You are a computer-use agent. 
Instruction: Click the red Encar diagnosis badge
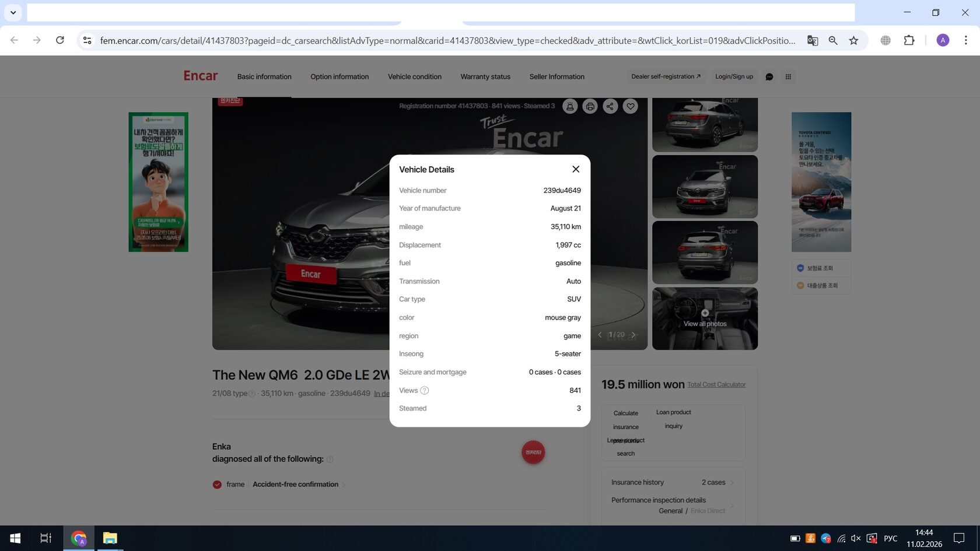coord(533,452)
